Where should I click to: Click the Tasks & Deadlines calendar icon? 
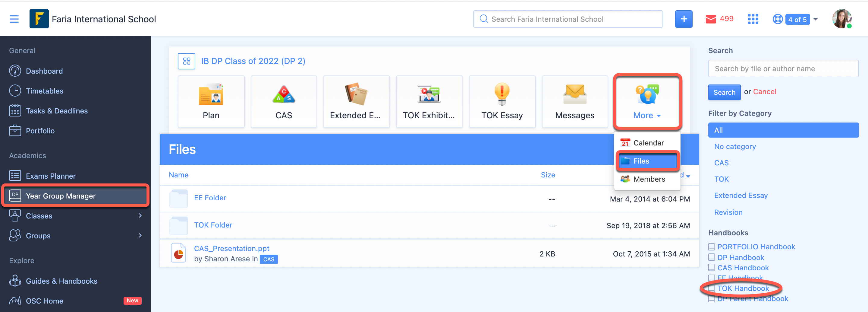[x=15, y=111]
